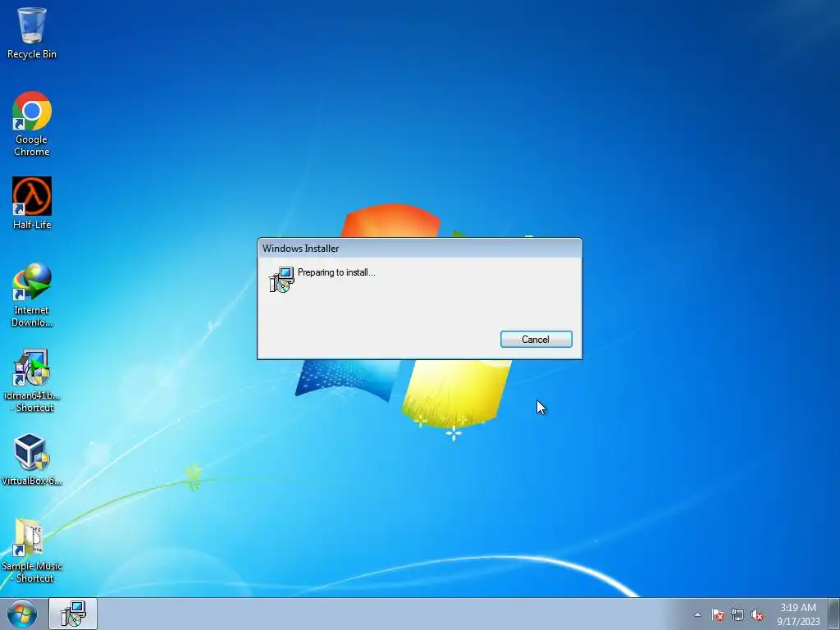
Task: Select the Google Chrome desktop shortcut
Action: tap(32, 124)
